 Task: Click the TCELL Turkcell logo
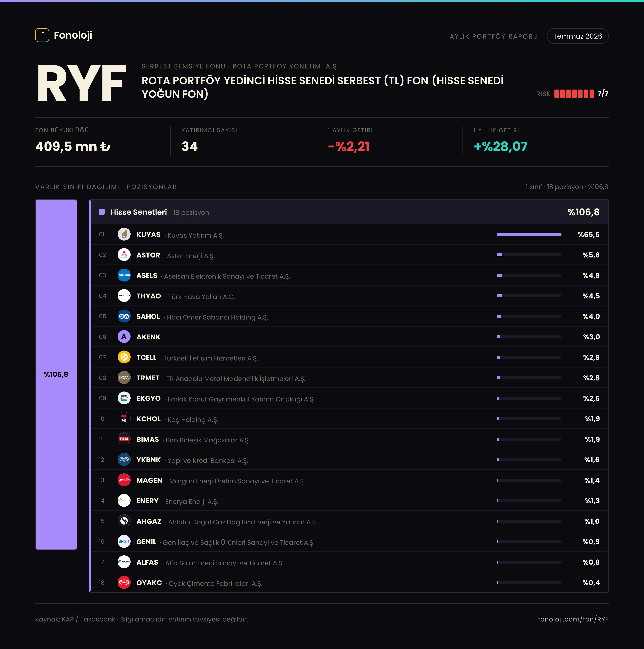click(124, 357)
